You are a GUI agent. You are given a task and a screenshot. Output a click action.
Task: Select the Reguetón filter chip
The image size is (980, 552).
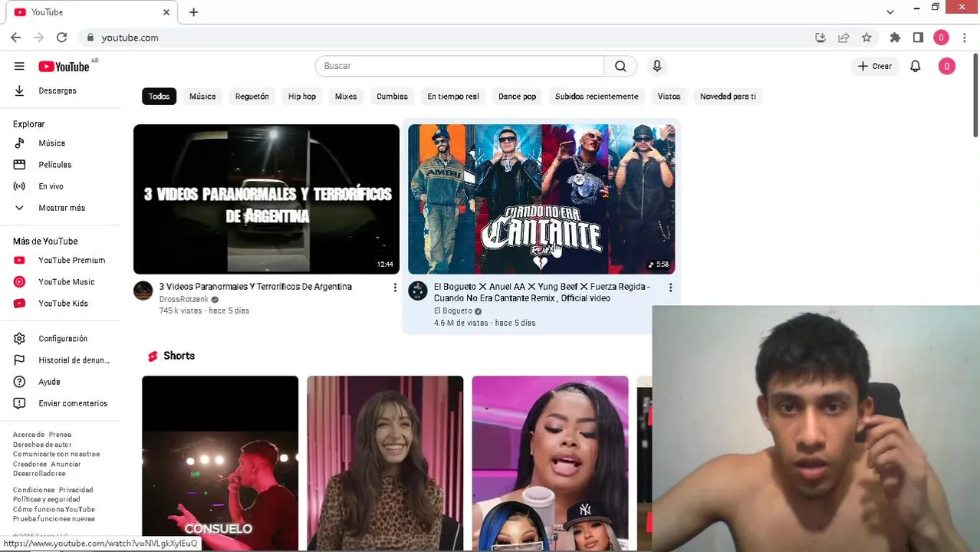click(x=252, y=97)
